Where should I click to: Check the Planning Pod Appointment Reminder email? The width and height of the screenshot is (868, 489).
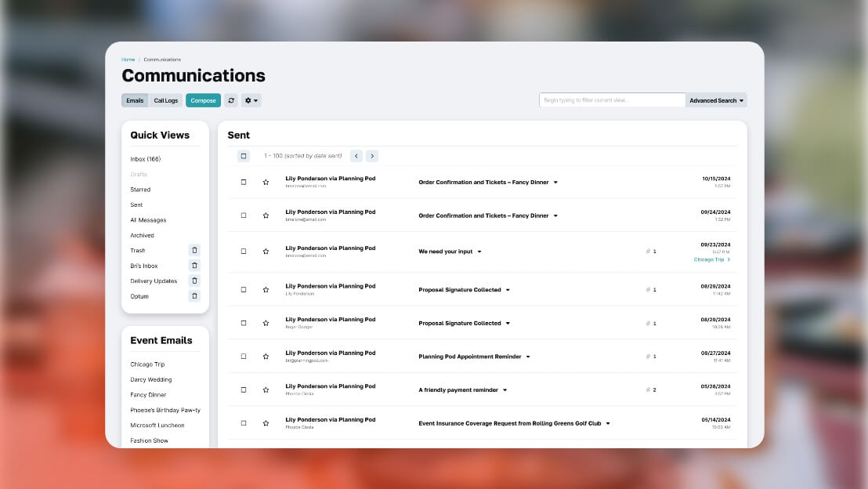[244, 357]
